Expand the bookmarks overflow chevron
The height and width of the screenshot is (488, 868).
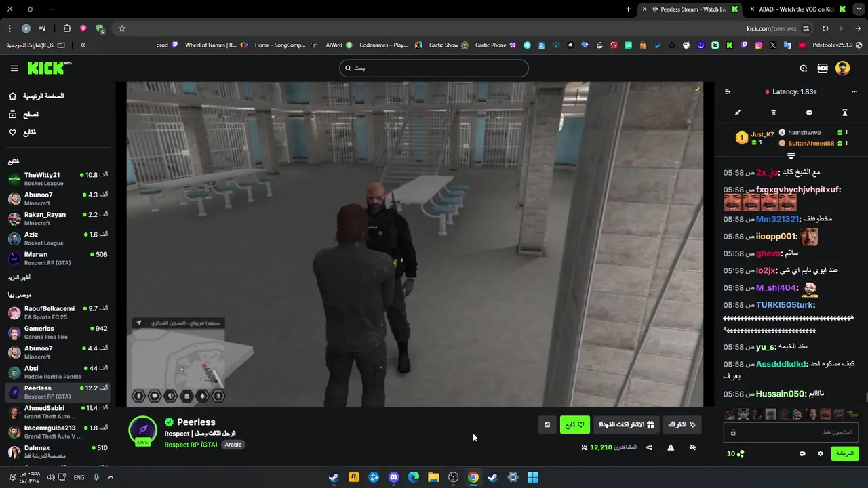click(x=83, y=45)
